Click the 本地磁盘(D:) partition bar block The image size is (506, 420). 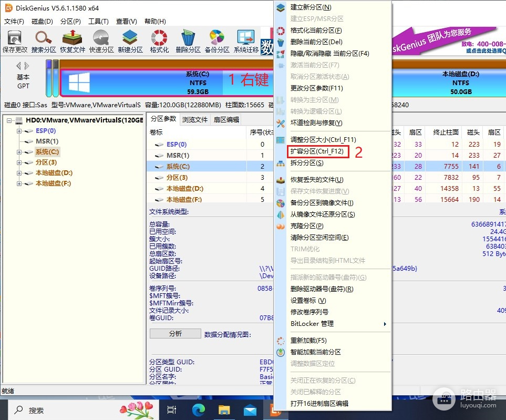pos(449,83)
